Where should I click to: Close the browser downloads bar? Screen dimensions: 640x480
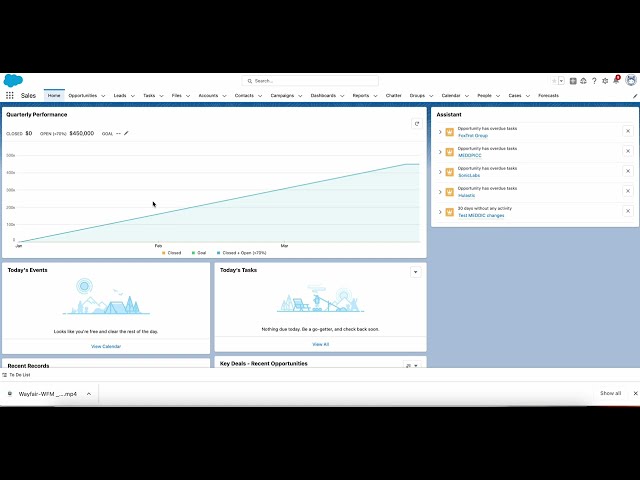pos(635,393)
